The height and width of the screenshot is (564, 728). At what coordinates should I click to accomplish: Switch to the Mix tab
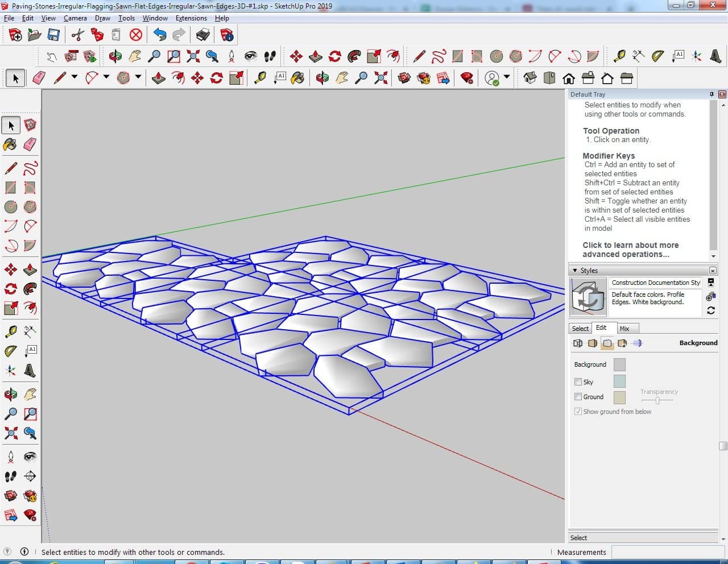coord(624,329)
